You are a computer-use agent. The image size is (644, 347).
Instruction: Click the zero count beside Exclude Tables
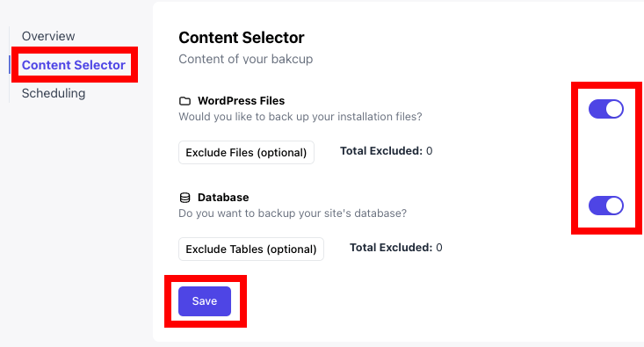point(439,248)
